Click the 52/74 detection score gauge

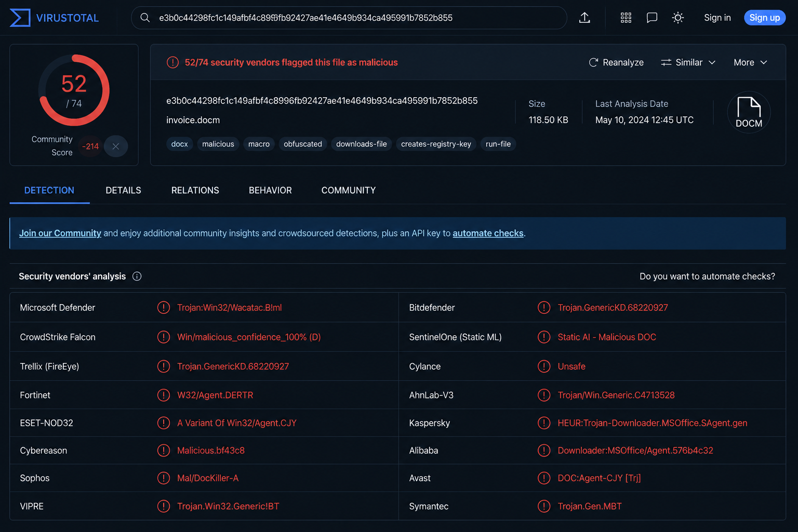pos(74,90)
